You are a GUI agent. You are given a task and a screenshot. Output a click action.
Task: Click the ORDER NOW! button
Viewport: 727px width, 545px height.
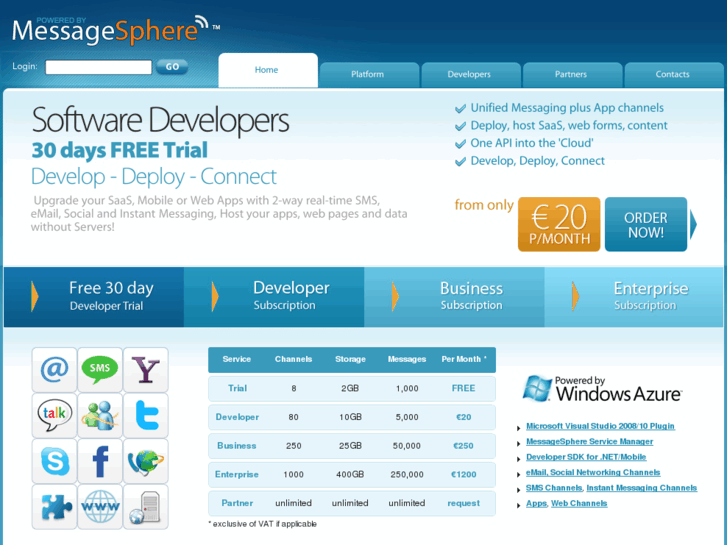click(x=646, y=224)
